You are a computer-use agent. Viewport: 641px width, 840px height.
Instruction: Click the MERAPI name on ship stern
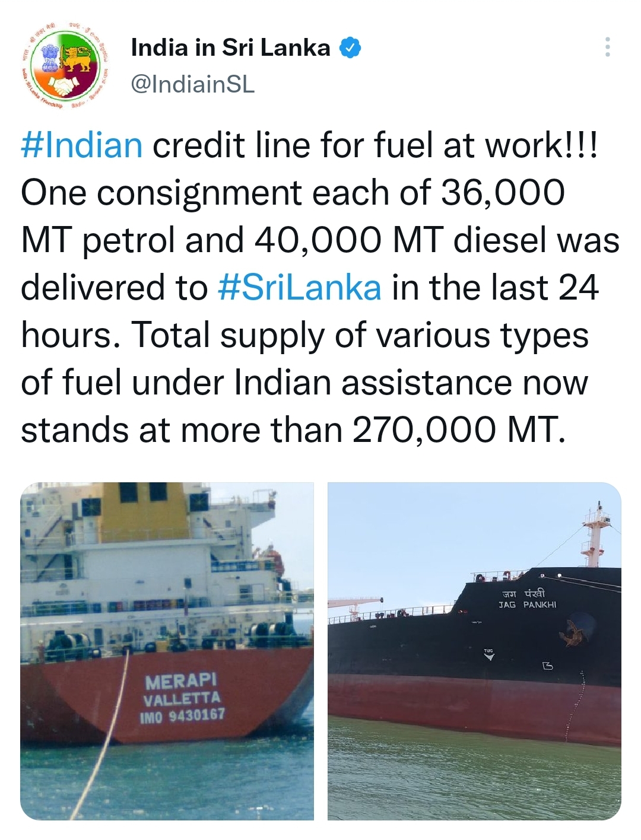(181, 682)
